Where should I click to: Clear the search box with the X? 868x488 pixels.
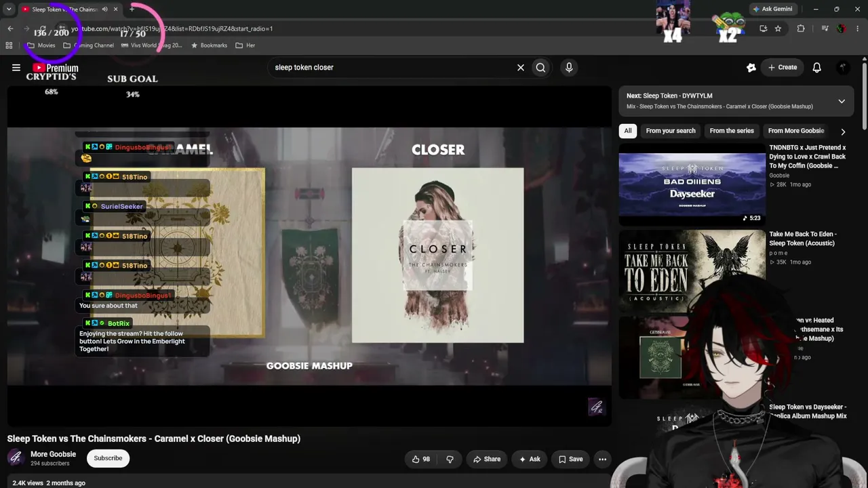click(x=521, y=67)
